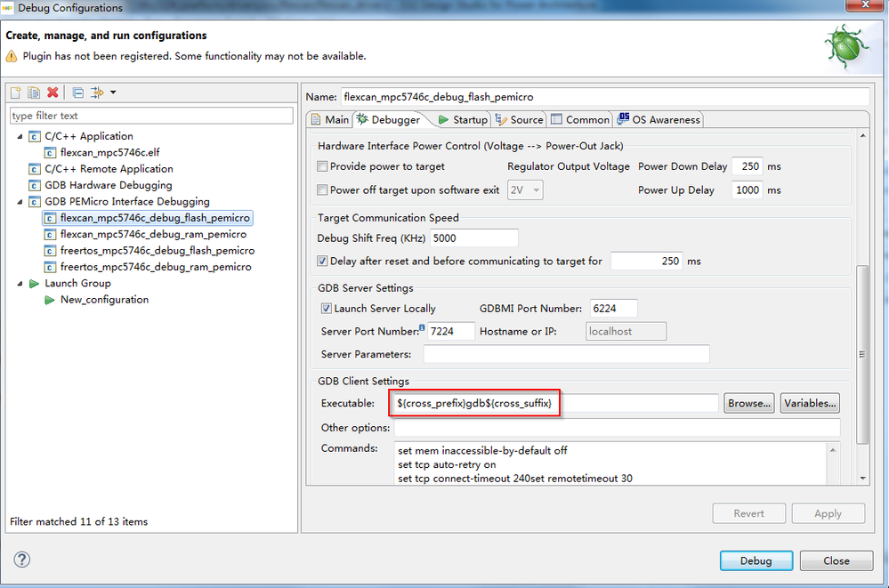Click the Commands text area
Image resolution: width=889 pixels, height=588 pixels.
pyautogui.click(x=612, y=463)
